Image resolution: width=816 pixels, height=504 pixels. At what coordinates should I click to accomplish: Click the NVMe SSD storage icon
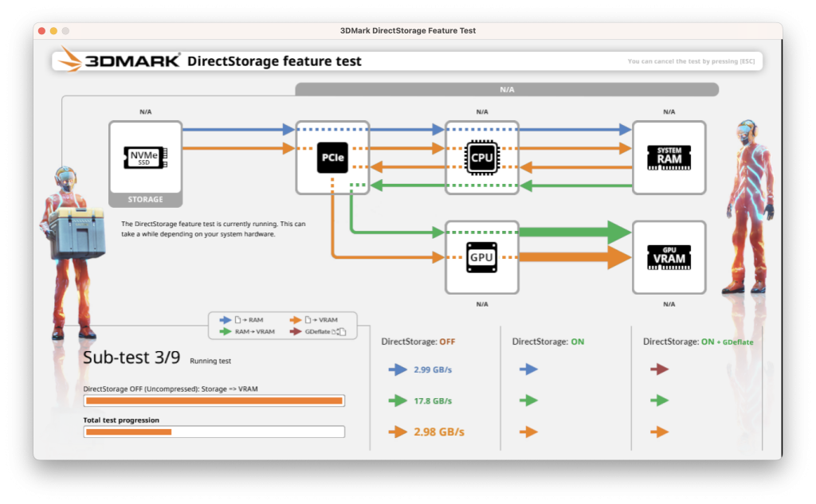tap(145, 157)
